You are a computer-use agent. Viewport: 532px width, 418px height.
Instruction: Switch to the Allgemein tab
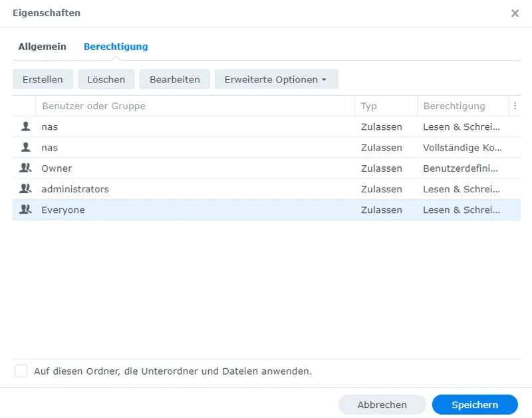click(x=42, y=47)
